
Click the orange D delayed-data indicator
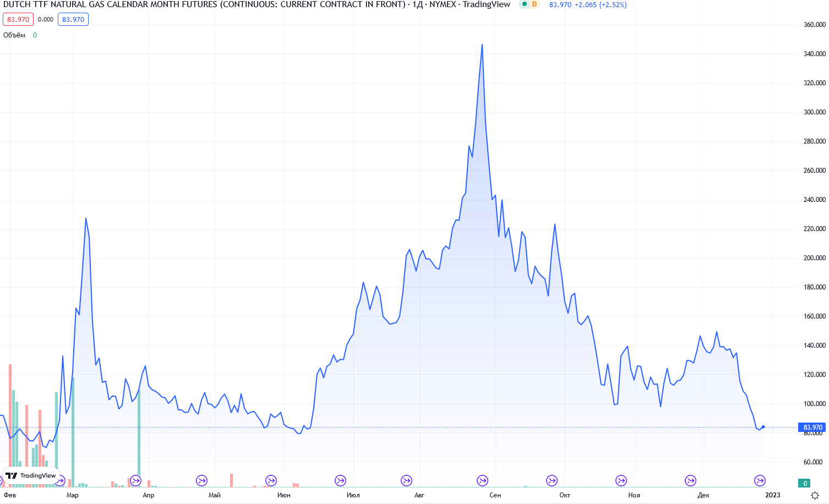[534, 4]
